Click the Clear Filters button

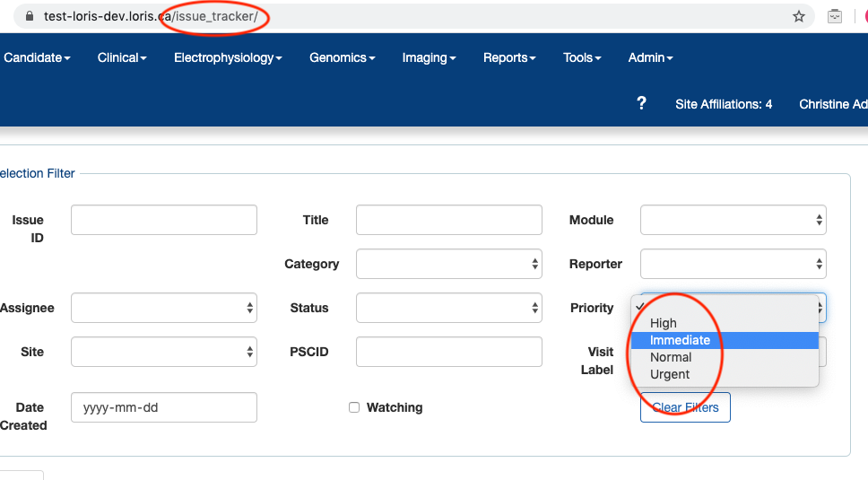(x=685, y=407)
